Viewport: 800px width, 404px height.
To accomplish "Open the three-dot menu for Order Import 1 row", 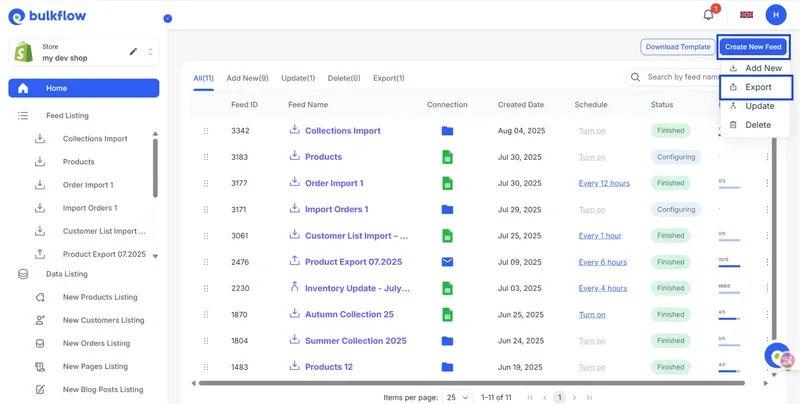I will pos(767,183).
